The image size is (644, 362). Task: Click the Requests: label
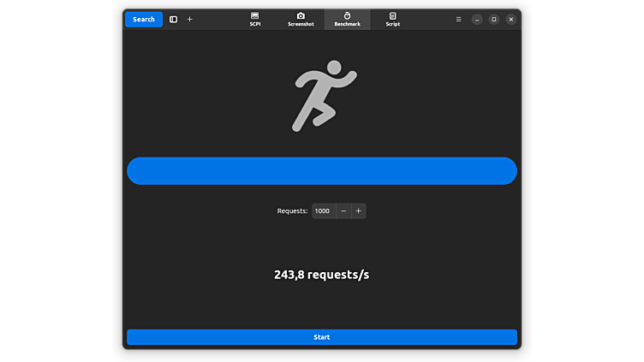(x=292, y=211)
